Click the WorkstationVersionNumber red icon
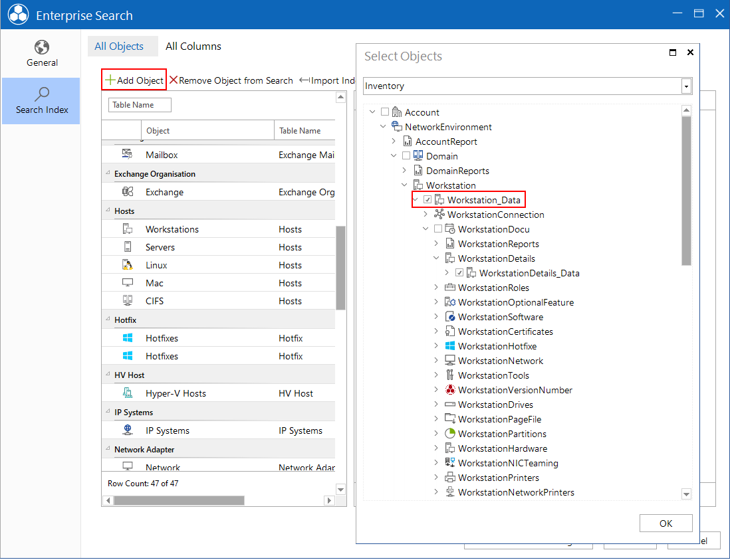Screen dimensions: 730x560 click(x=450, y=390)
